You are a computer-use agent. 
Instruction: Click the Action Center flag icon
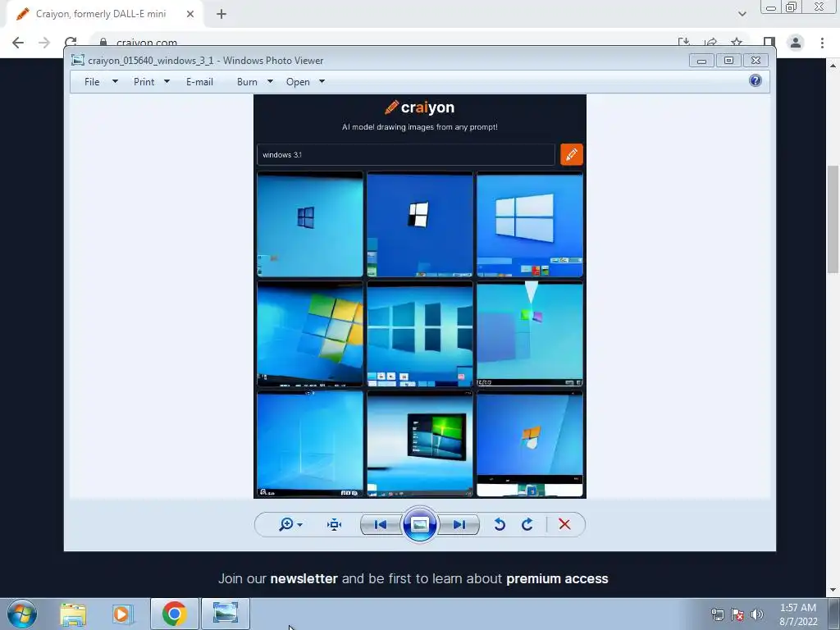point(737,614)
